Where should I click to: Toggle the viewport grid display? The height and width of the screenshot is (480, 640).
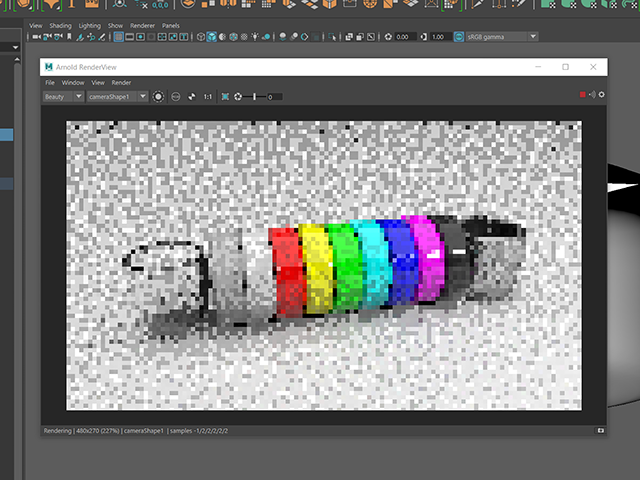[118, 37]
